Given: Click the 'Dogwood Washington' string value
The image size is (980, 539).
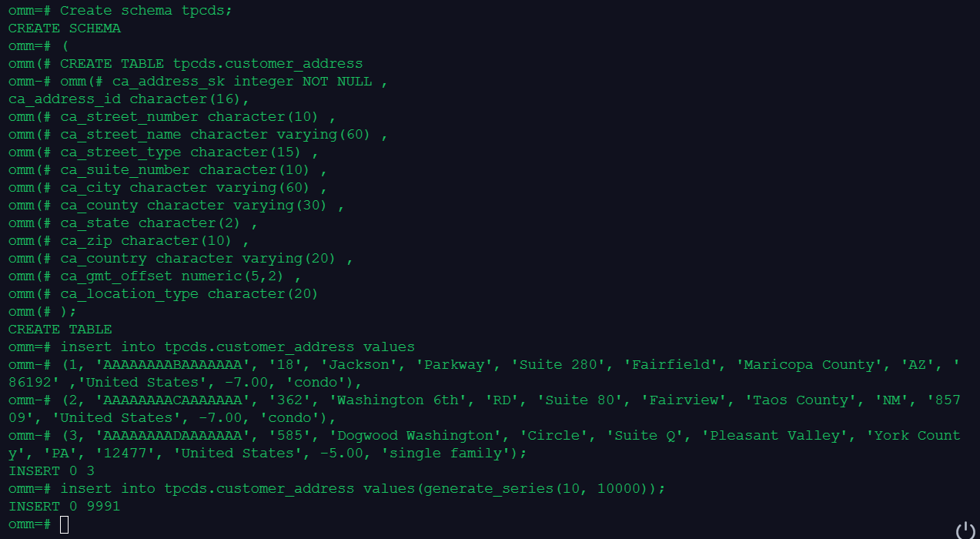Looking at the screenshot, I should pos(414,435).
